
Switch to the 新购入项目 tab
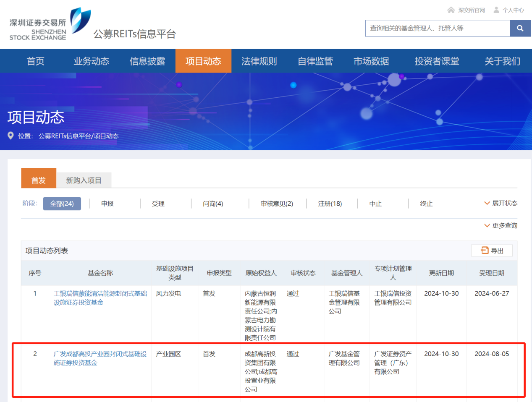[84, 180]
